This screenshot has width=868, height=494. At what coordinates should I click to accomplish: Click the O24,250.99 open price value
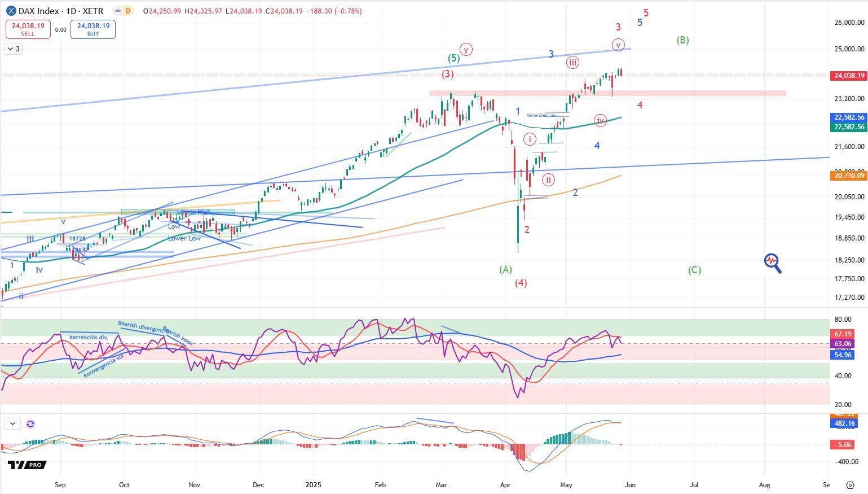(162, 11)
